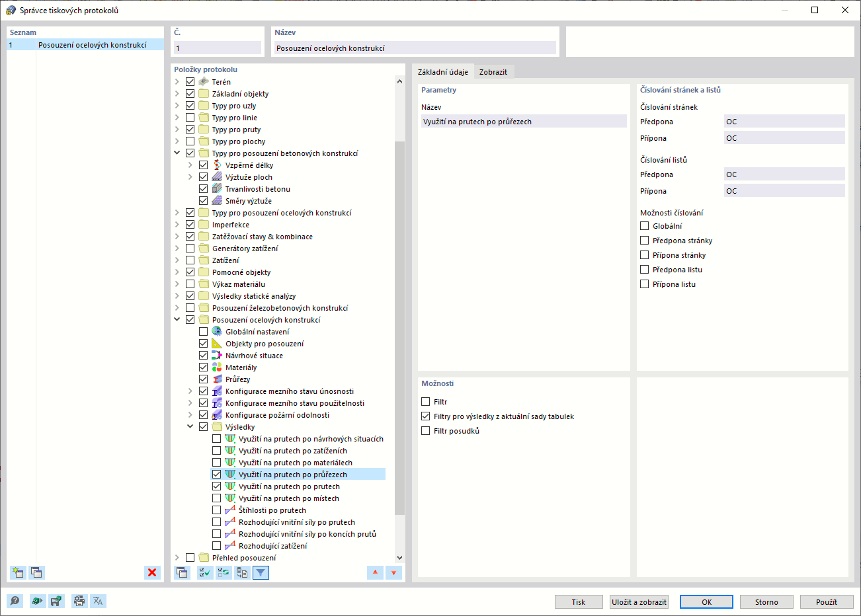Move the selected item up with the red arrow
Viewport: 861px width, 616px height.
(375, 572)
